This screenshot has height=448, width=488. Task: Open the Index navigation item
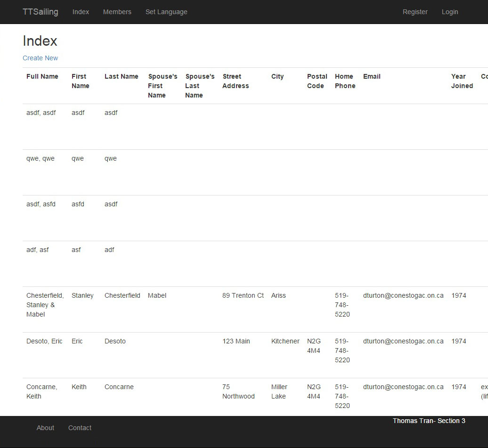81,12
